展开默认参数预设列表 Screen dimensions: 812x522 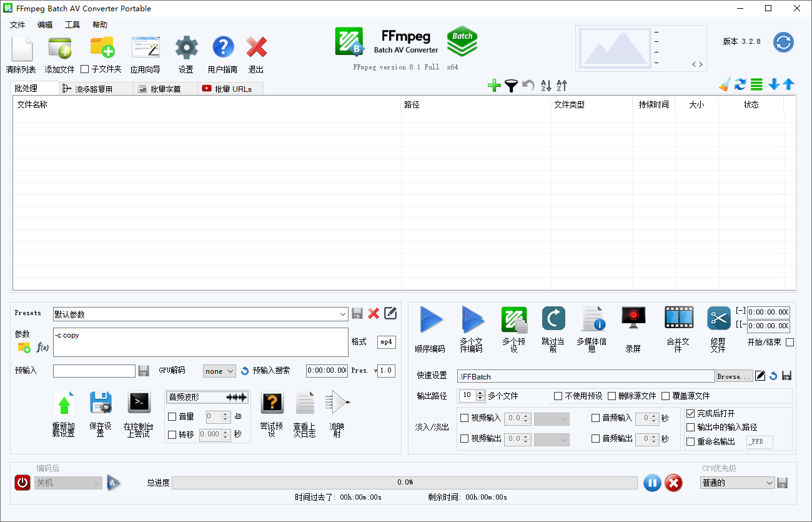coord(343,314)
